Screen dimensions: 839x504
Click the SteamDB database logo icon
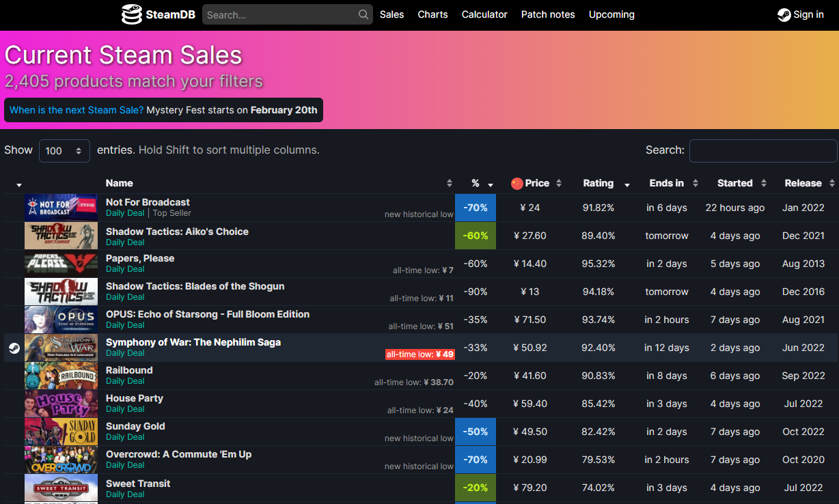[x=132, y=14]
